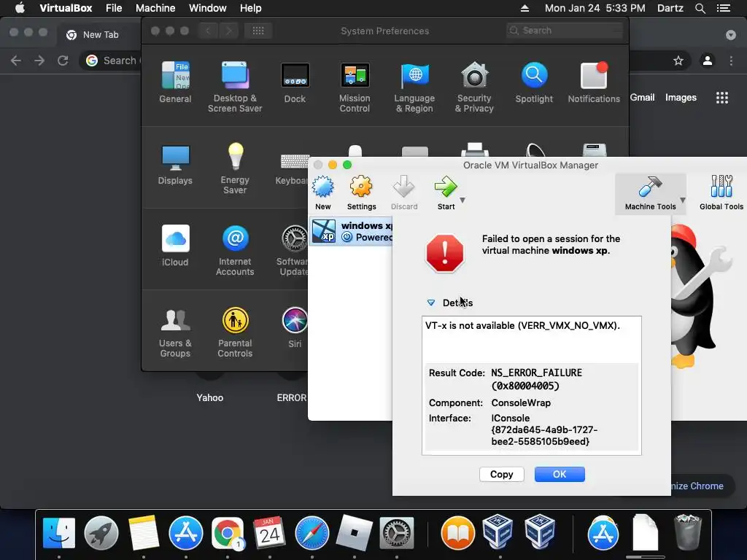Go back in Chrome
The height and width of the screenshot is (560, 747).
click(x=16, y=61)
